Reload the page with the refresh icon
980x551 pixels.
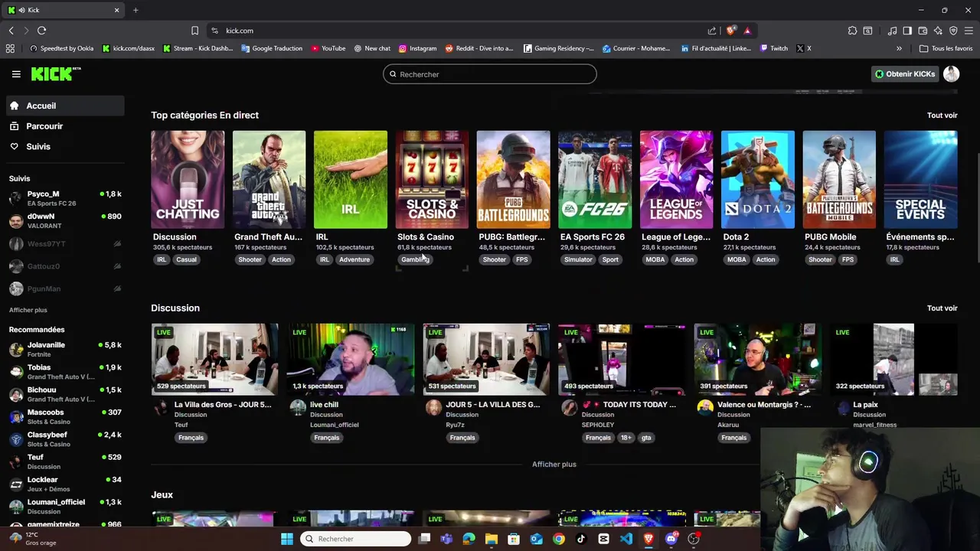point(41,31)
